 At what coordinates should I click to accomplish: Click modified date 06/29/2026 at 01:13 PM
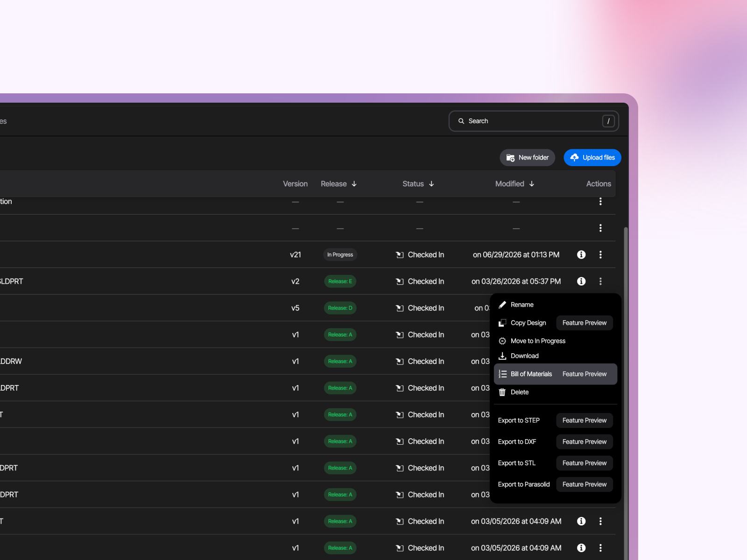click(x=516, y=255)
